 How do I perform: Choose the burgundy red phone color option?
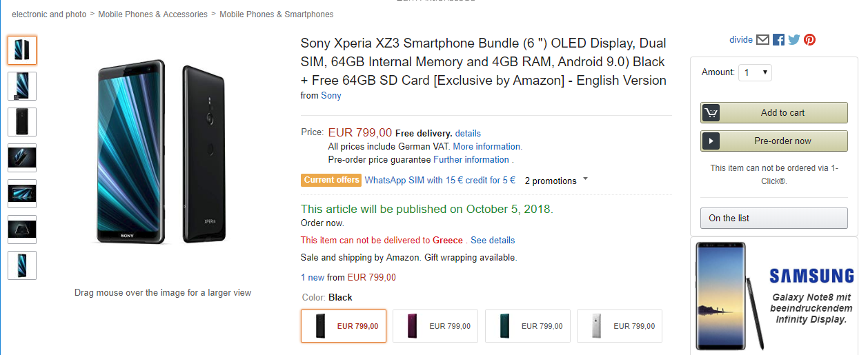point(435,326)
